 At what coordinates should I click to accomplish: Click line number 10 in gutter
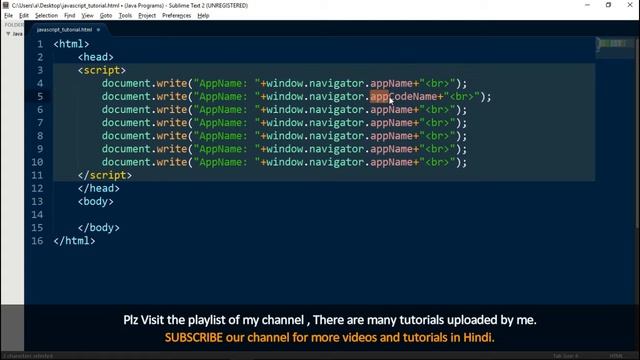37,162
